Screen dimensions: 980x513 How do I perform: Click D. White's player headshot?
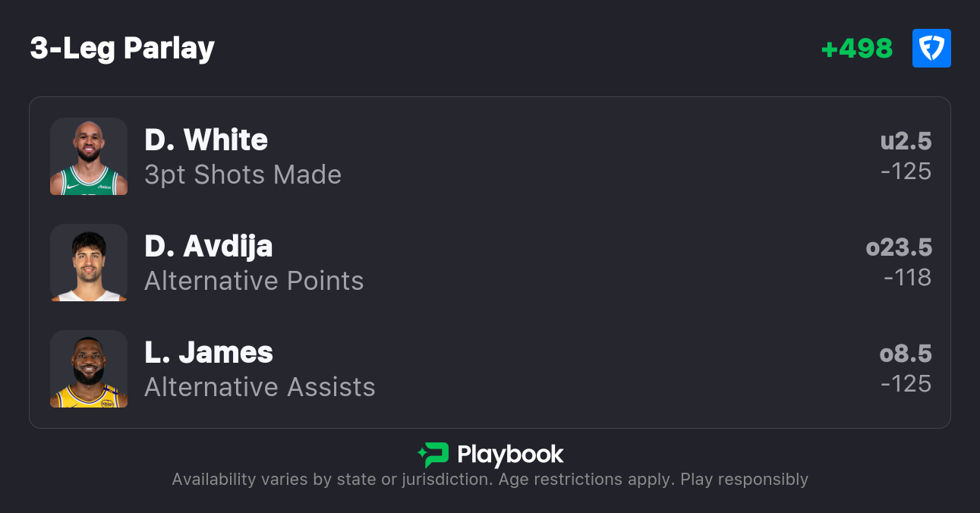[x=89, y=156]
